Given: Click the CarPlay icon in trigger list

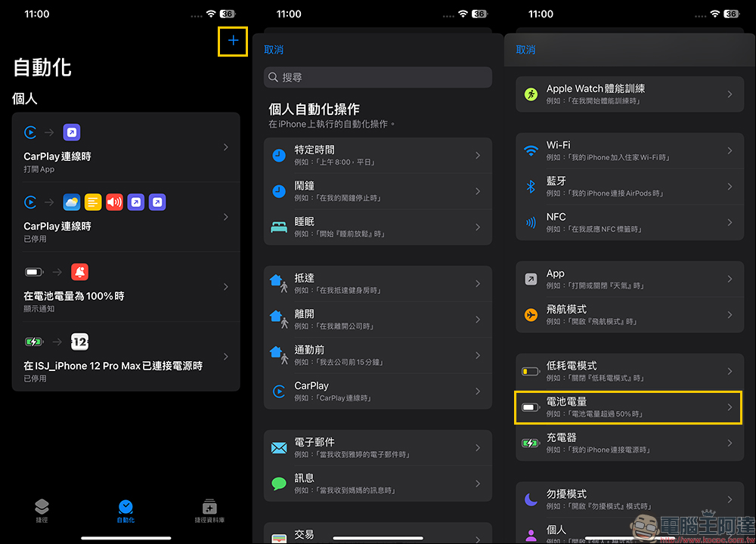Looking at the screenshot, I should click(x=279, y=391).
